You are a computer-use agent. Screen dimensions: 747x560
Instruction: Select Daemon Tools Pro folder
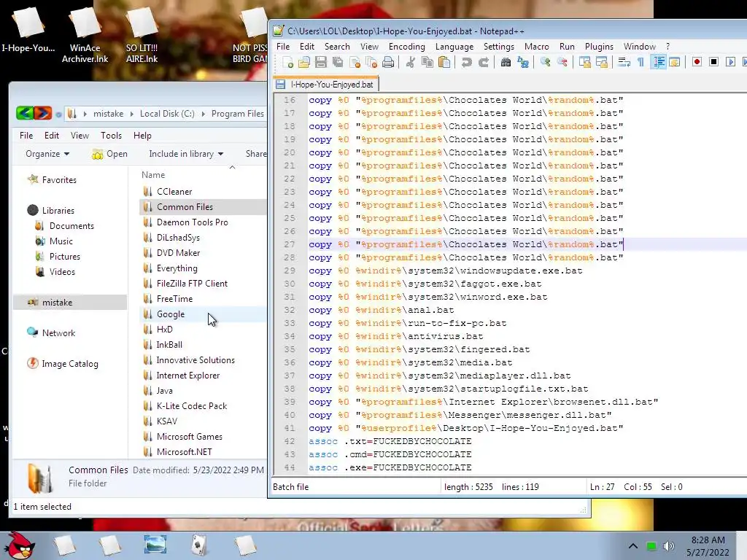pyautogui.click(x=193, y=222)
